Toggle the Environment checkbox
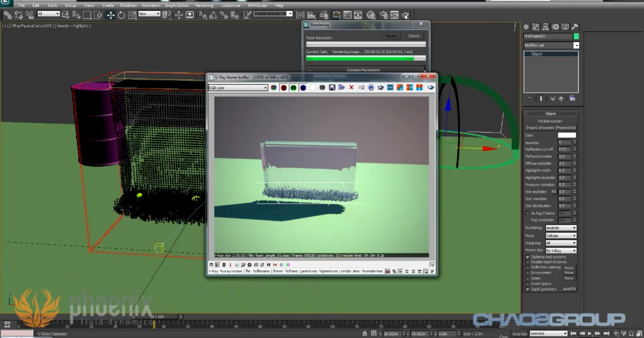Image resolution: width=644 pixels, height=338 pixels. (527, 273)
